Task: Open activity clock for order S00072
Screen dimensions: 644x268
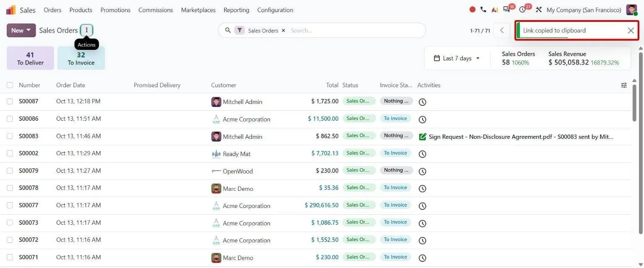Action: 423,241
